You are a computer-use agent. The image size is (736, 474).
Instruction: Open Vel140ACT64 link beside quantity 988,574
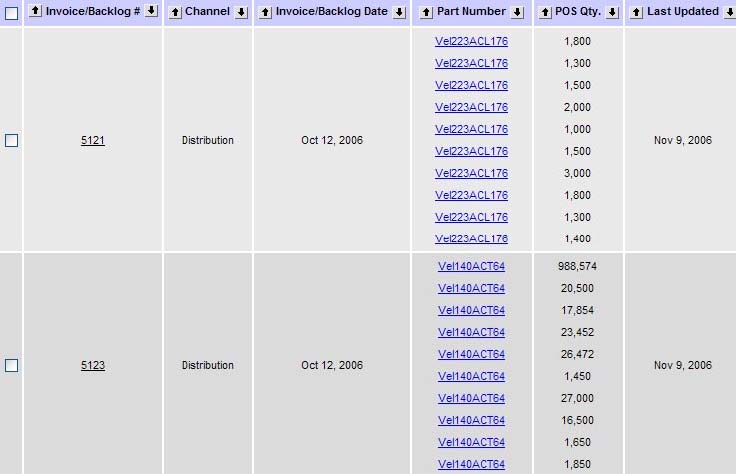[x=471, y=267]
